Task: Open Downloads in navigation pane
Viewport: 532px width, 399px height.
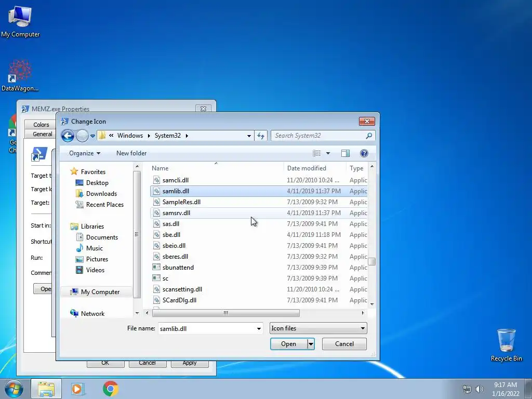Action: 96,193
